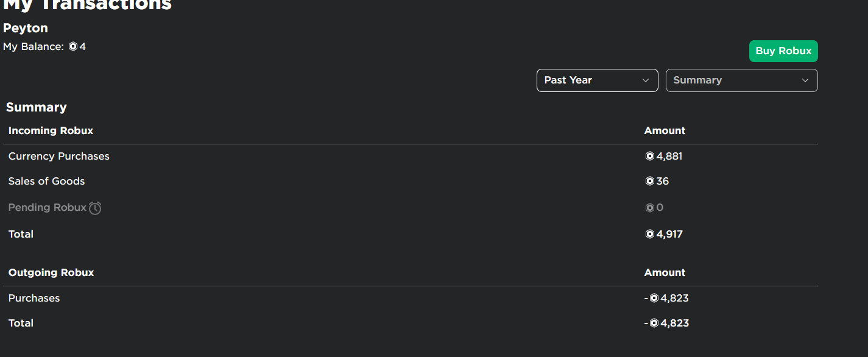Click the Incoming Robux column header

51,130
